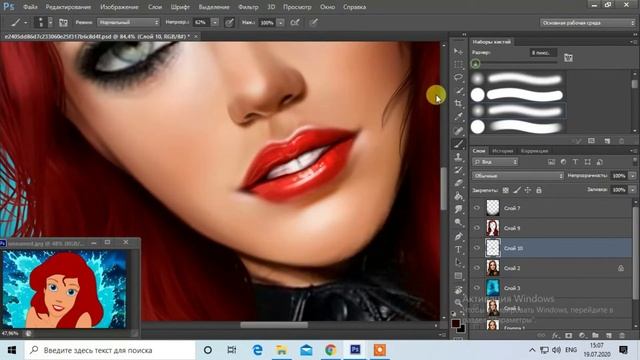This screenshot has width=640, height=360.
Task: Select the Hand tool
Action: pyautogui.click(x=458, y=289)
